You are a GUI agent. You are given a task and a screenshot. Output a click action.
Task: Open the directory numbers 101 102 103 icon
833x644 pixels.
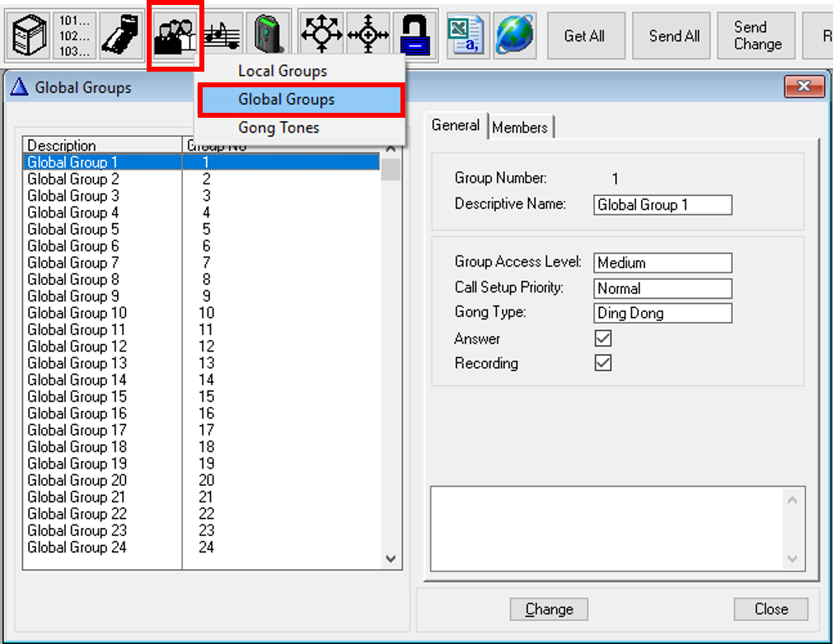point(74,35)
